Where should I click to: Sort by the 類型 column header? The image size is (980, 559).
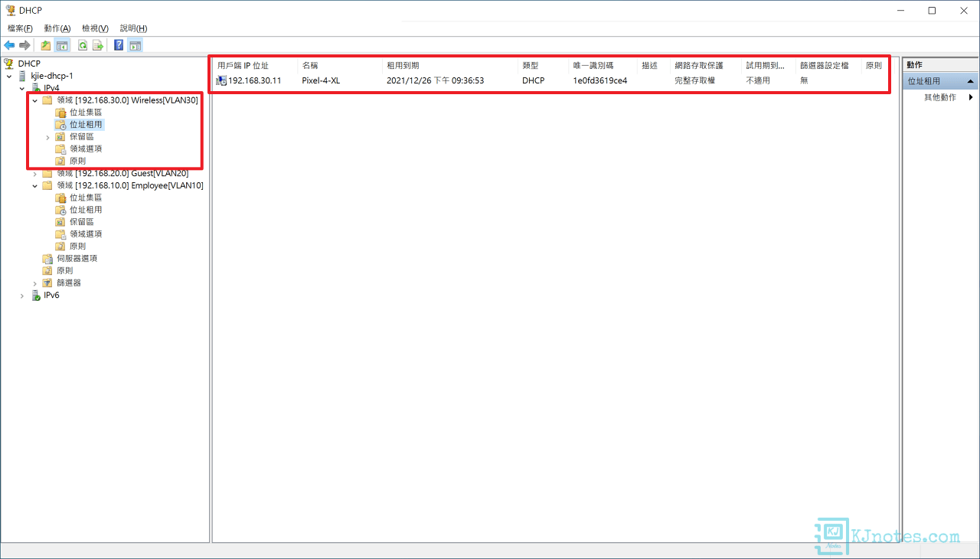tap(544, 66)
